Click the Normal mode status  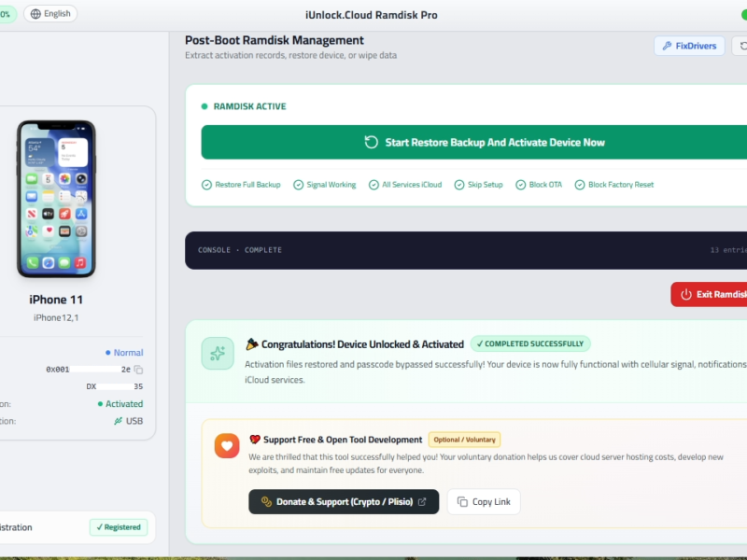click(124, 353)
